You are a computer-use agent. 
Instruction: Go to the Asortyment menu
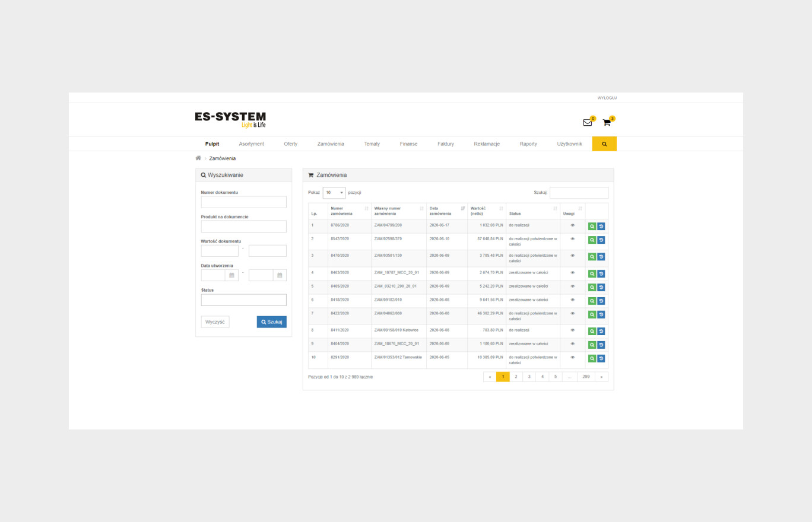coord(251,144)
